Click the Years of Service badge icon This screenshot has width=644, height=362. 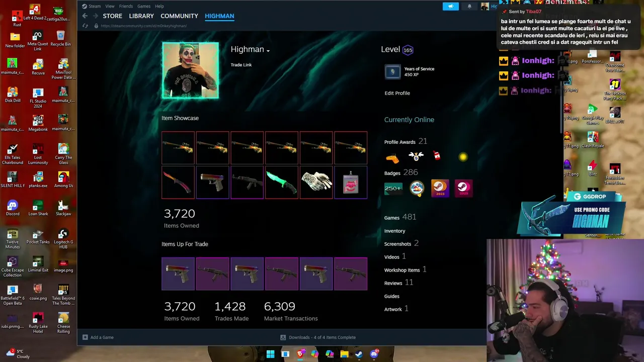tap(393, 72)
